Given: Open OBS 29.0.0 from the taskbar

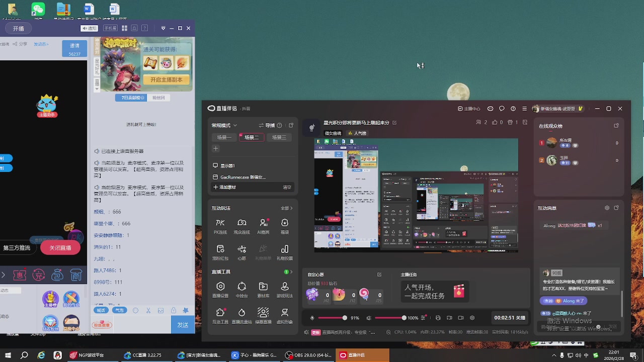Looking at the screenshot, I should click(308, 355).
